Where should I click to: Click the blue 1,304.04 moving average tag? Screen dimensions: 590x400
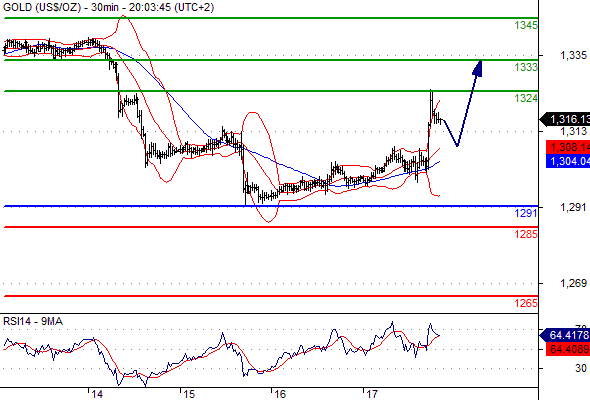point(568,161)
